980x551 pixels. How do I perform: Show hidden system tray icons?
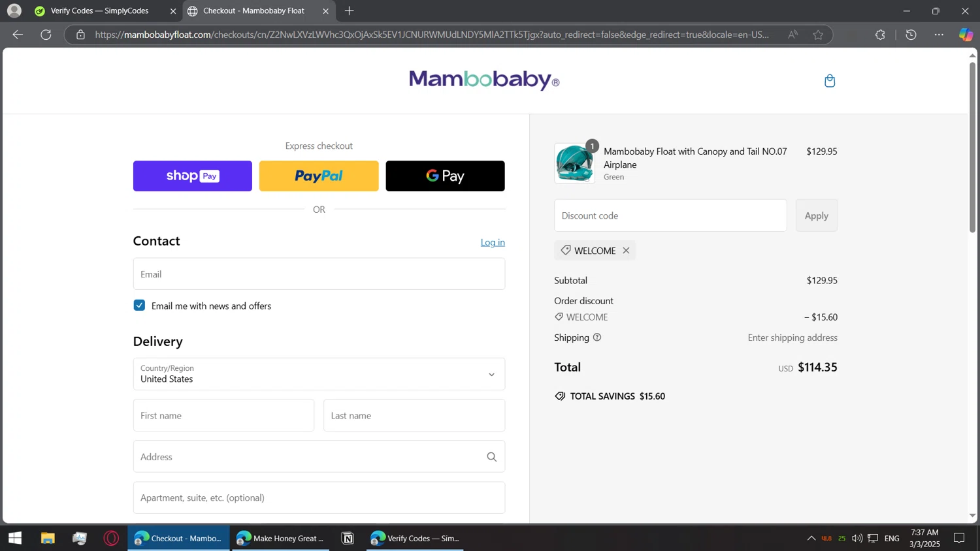point(811,538)
